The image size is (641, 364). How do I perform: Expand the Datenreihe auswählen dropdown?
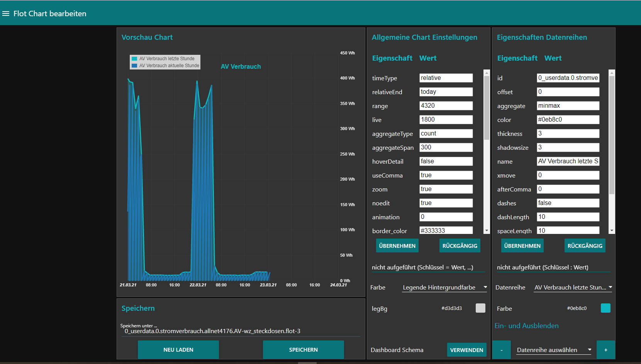coord(554,350)
